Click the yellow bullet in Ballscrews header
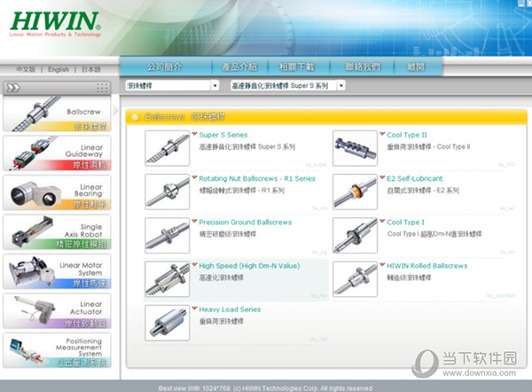The image size is (532, 392). tap(136, 117)
